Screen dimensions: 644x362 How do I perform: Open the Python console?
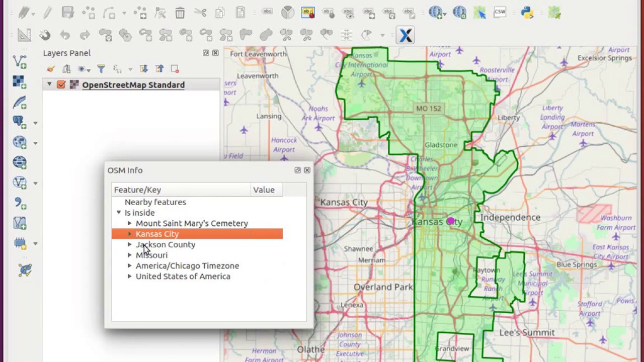click(527, 13)
